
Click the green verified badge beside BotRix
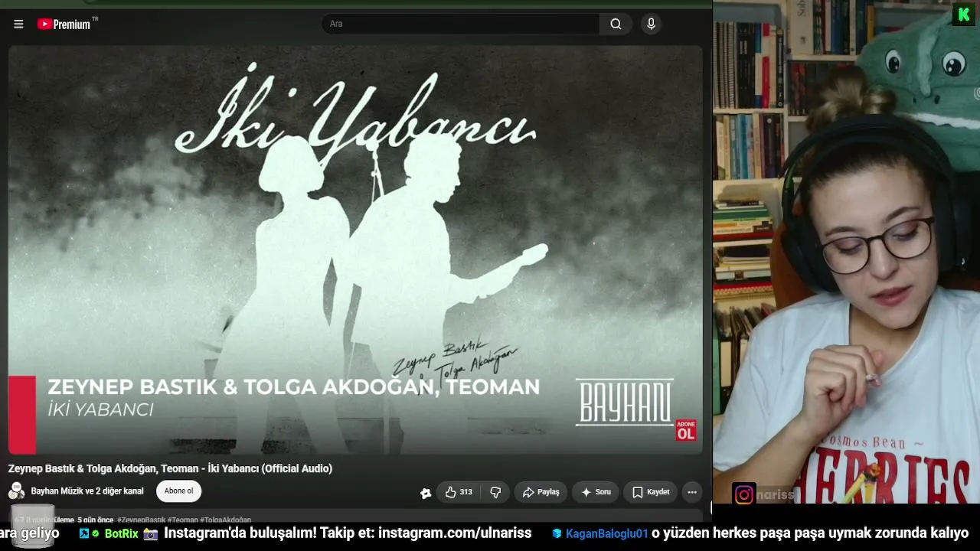coord(96,533)
